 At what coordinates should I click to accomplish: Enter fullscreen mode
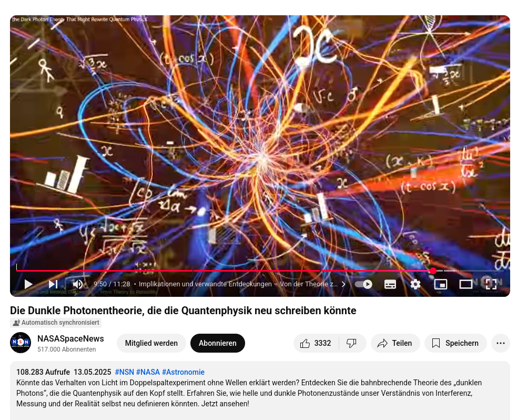point(491,284)
